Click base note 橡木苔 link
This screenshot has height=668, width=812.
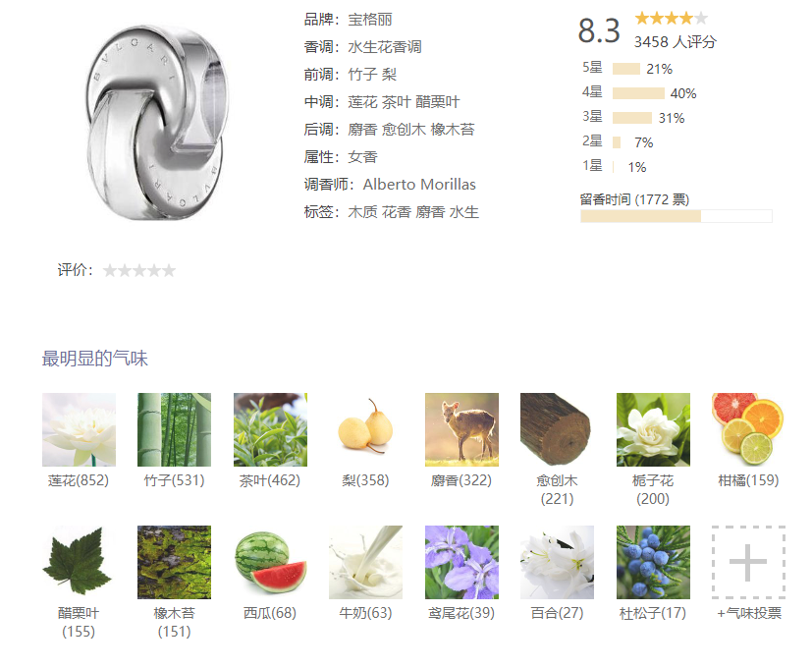click(x=453, y=130)
